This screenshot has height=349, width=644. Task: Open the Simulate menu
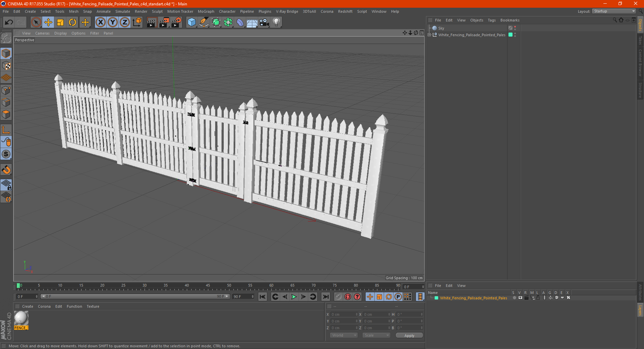123,11
